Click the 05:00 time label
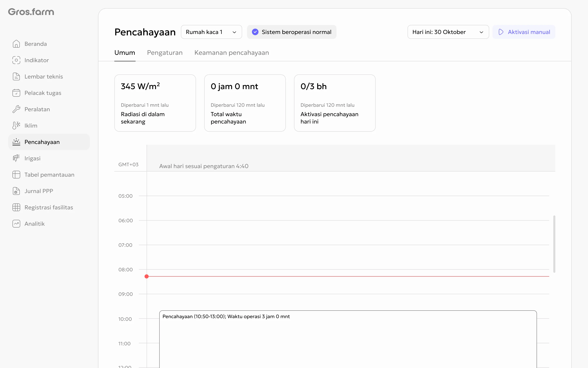Viewport: 588px width, 368px height. 125,196
